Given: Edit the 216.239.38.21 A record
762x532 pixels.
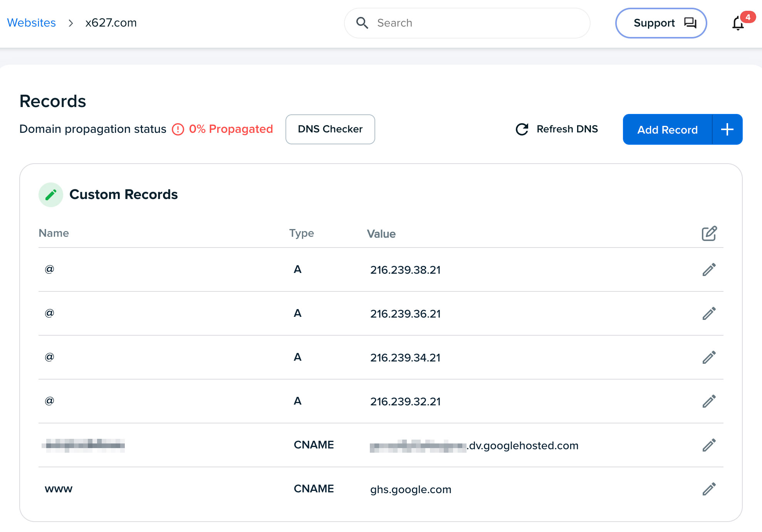Looking at the screenshot, I should 709,269.
